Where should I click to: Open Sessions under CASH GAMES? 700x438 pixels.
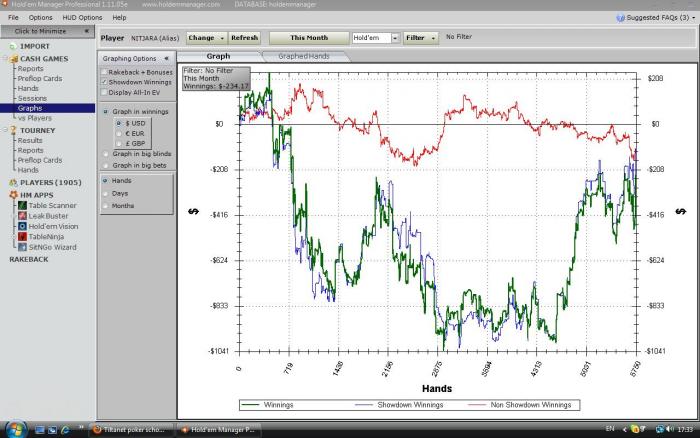32,98
